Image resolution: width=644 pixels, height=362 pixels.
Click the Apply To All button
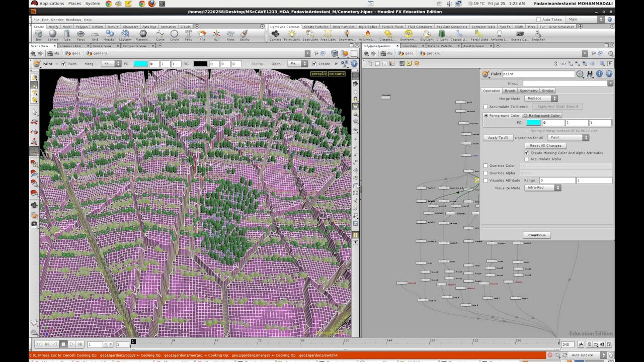tap(498, 138)
